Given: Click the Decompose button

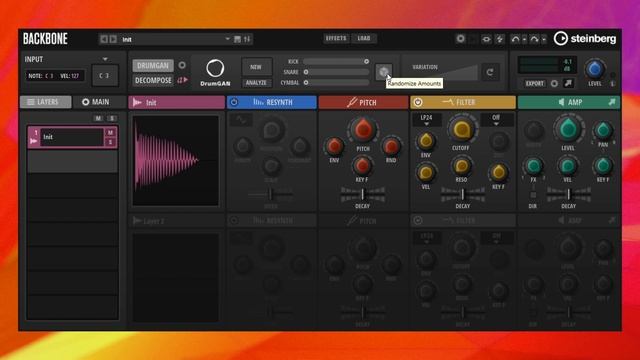Looking at the screenshot, I should [153, 80].
